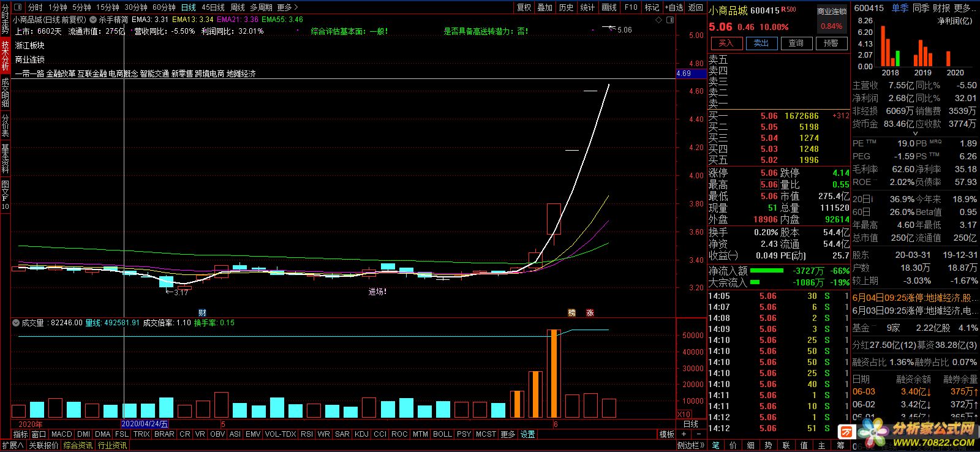Click the 价 tab in the bottom-right bar
The image size is (980, 452).
click(733, 445)
